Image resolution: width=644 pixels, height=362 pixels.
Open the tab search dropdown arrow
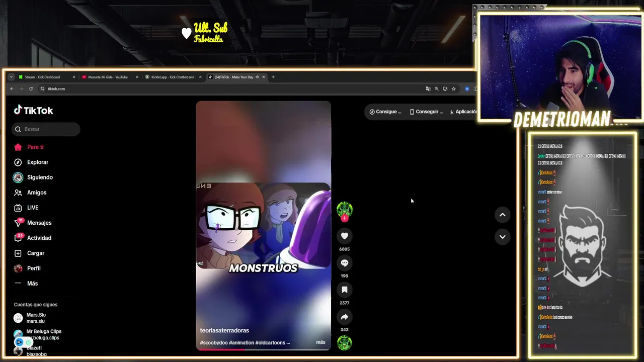pos(11,77)
